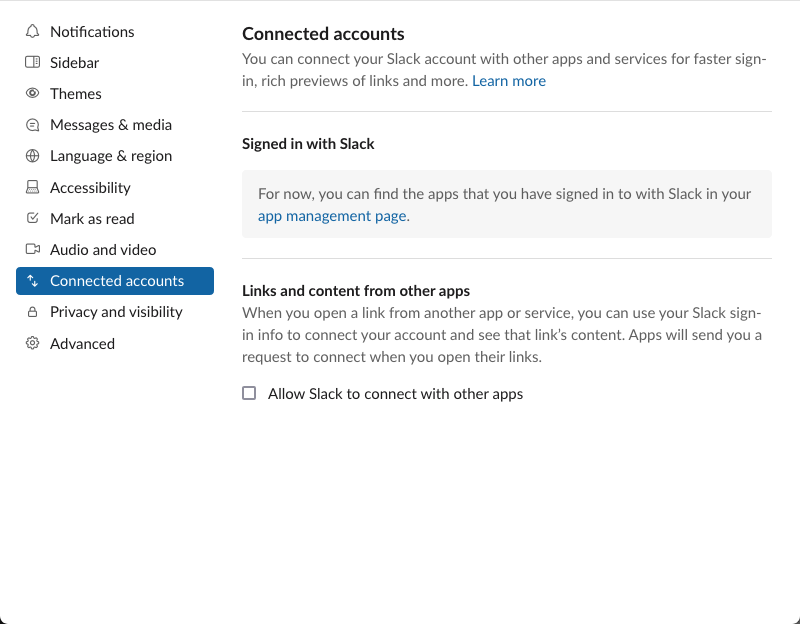
Task: Click the chat bubble icon for Messages & media
Action: [x=32, y=125]
